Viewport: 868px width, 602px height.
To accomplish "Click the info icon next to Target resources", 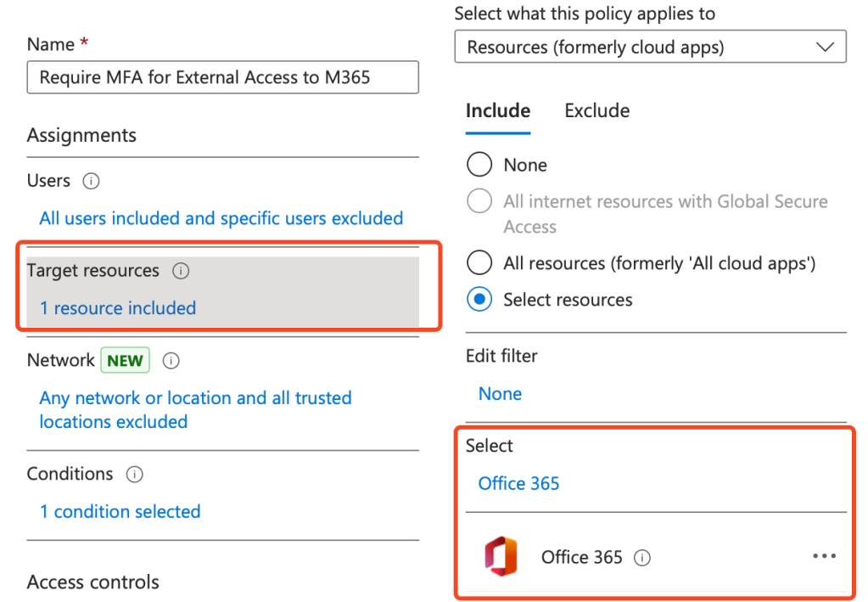I will tap(180, 271).
